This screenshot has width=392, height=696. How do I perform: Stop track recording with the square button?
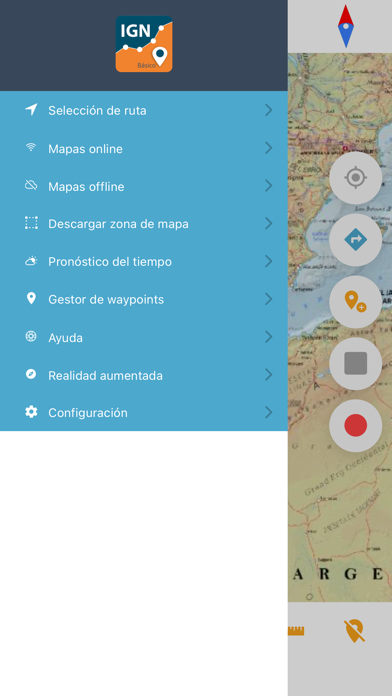356,364
